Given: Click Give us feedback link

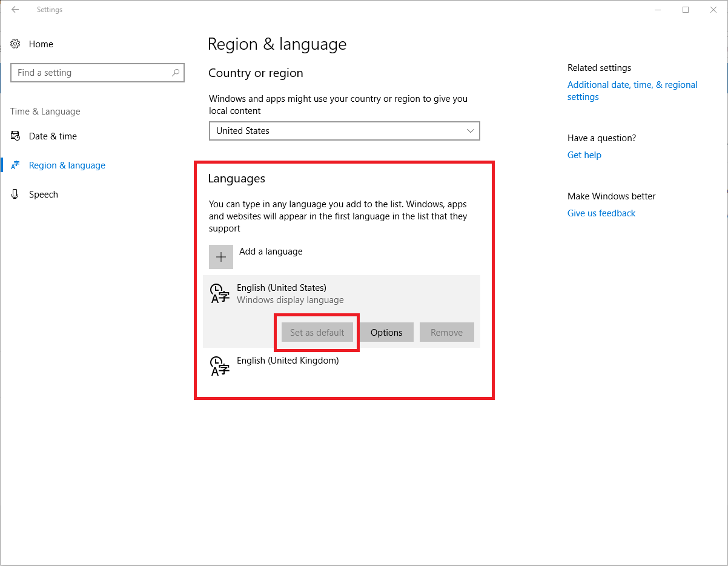Looking at the screenshot, I should [x=601, y=213].
